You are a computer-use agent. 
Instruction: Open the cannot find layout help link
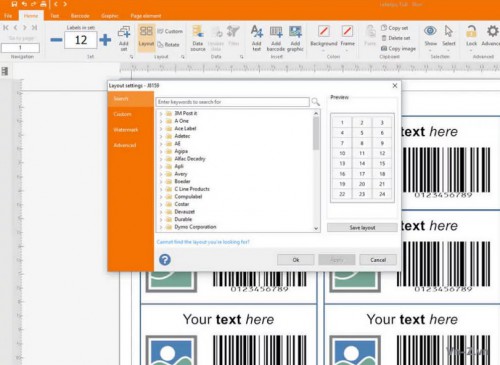click(203, 242)
